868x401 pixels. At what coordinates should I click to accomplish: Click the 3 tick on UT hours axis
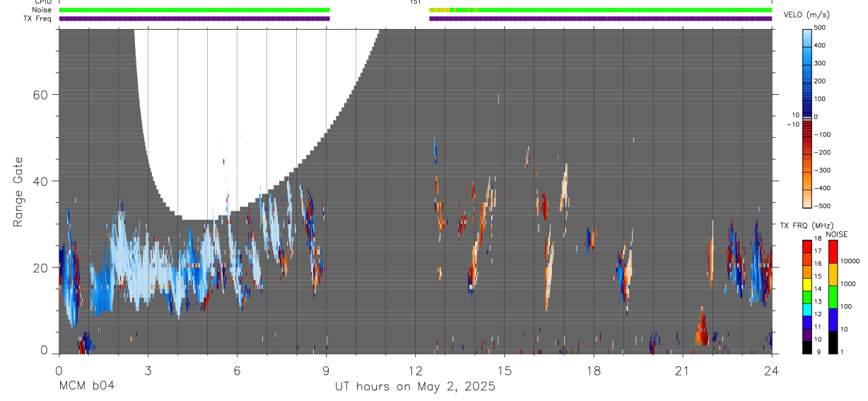[x=148, y=370]
